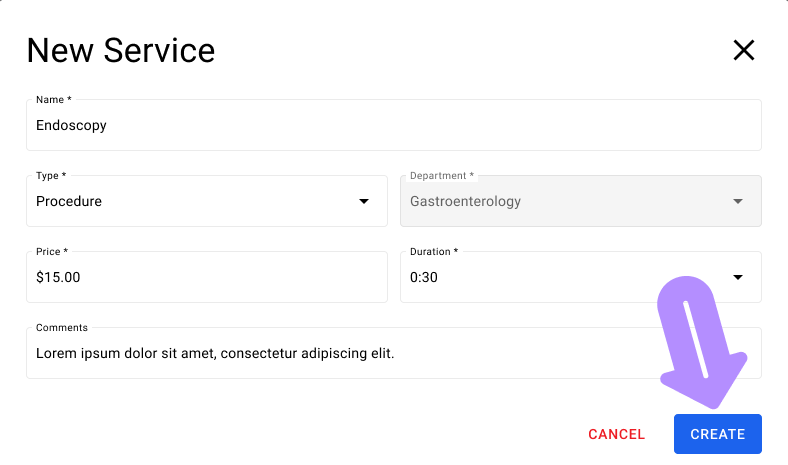Click the Department field label
The height and width of the screenshot is (465, 788).
click(442, 176)
